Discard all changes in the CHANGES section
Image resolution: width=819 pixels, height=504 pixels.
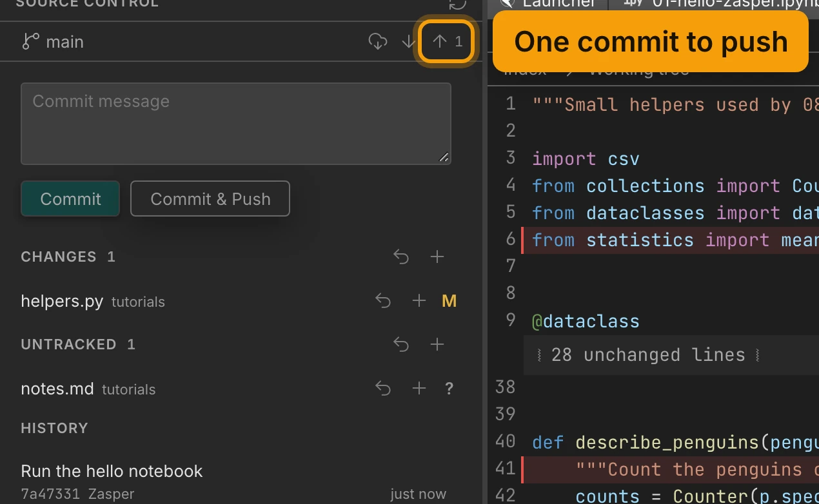(401, 257)
